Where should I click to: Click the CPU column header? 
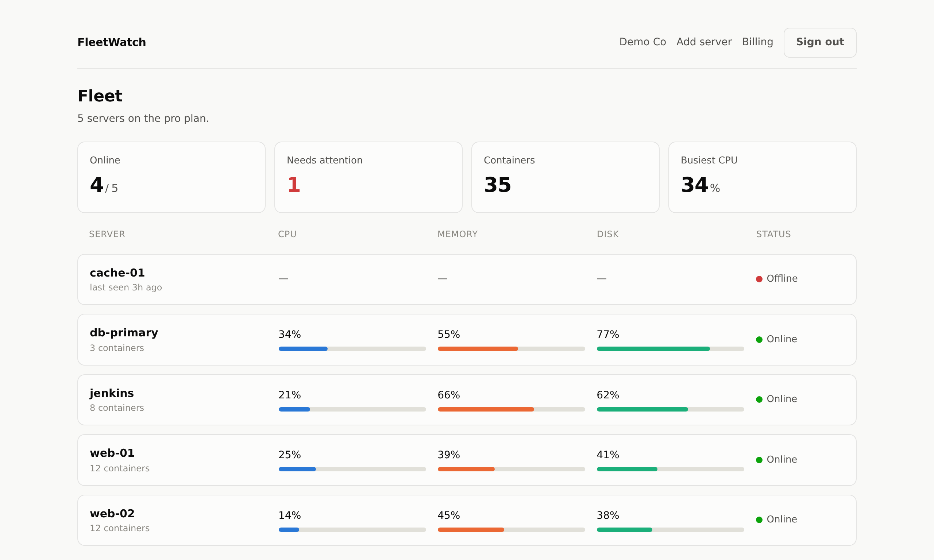[x=287, y=234]
